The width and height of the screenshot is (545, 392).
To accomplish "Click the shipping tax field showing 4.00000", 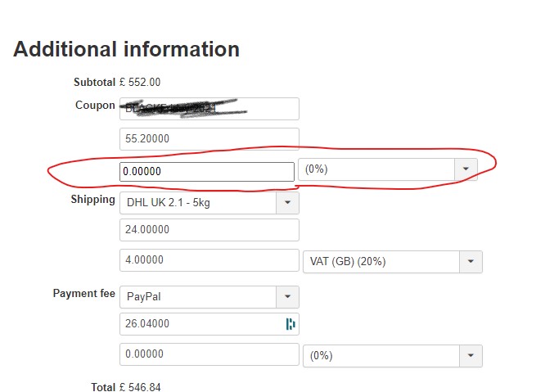I will click(209, 260).
